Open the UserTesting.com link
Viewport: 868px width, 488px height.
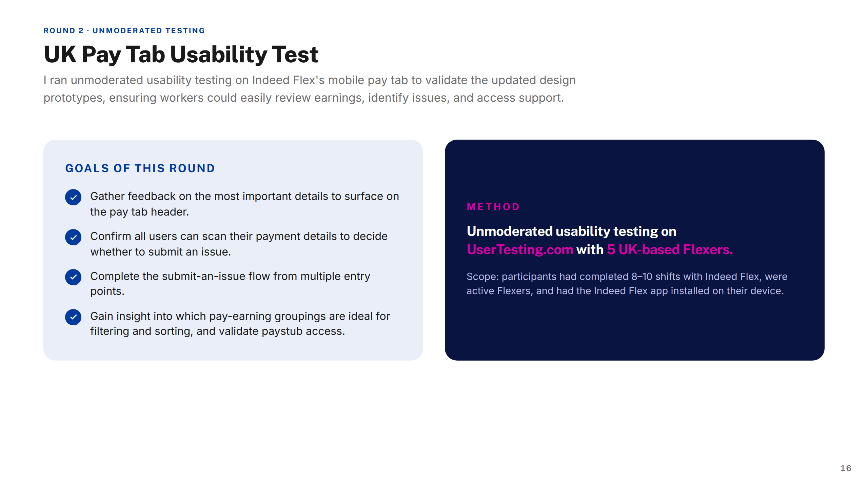click(520, 250)
